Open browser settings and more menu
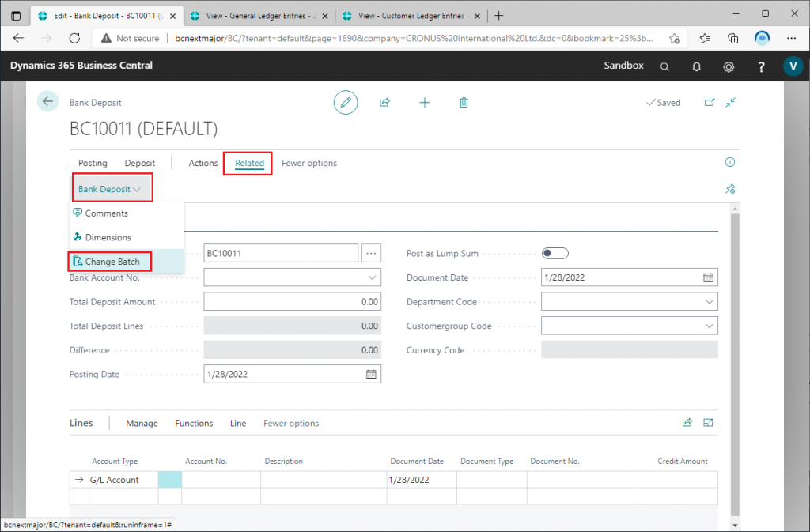This screenshot has width=810, height=532. point(791,38)
